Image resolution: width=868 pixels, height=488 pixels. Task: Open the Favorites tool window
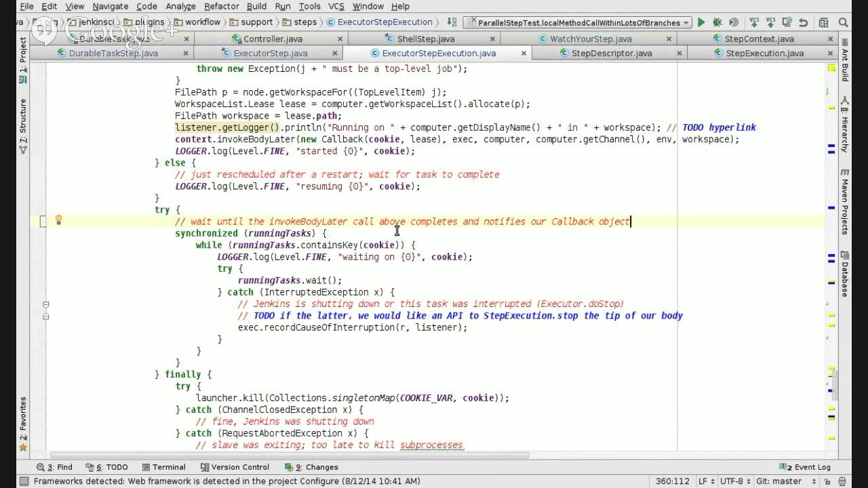pyautogui.click(x=22, y=424)
